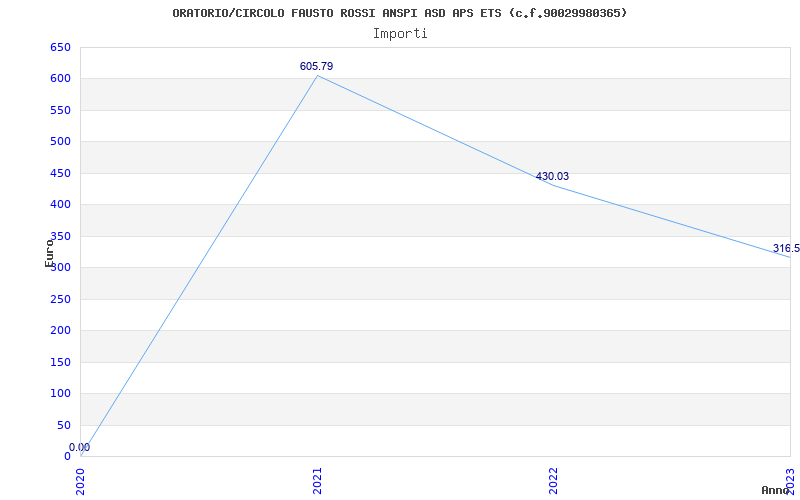
Task: Click the Euro y-axis title
Action: coord(49,253)
